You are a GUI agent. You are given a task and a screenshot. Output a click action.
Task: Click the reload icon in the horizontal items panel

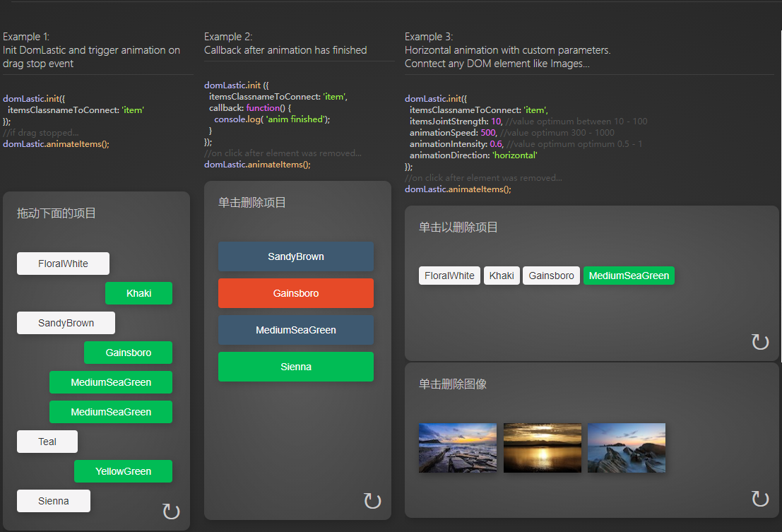pyautogui.click(x=760, y=341)
